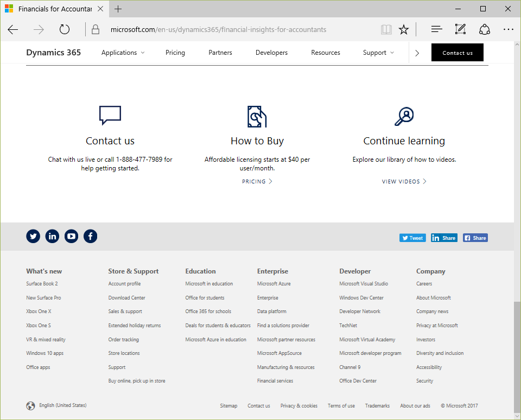Go back to the previous page
Viewport: 521px width, 420px height.
(x=12, y=29)
